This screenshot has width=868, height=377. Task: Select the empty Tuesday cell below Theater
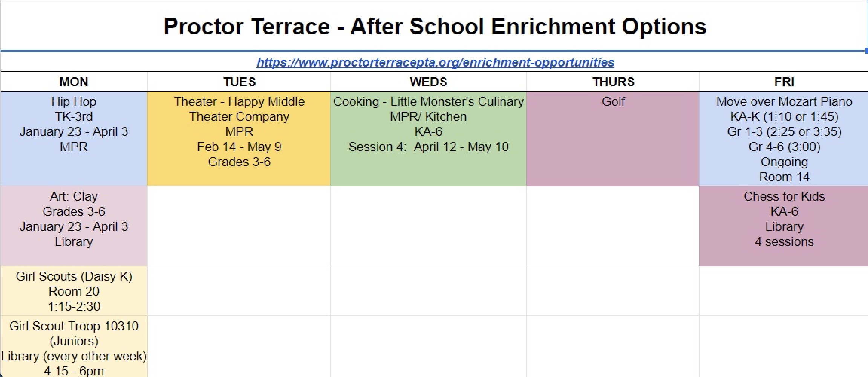click(239, 226)
